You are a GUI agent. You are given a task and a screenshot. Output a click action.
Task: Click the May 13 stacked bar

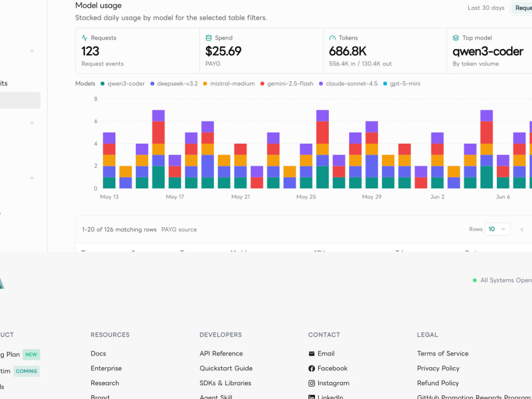click(109, 160)
